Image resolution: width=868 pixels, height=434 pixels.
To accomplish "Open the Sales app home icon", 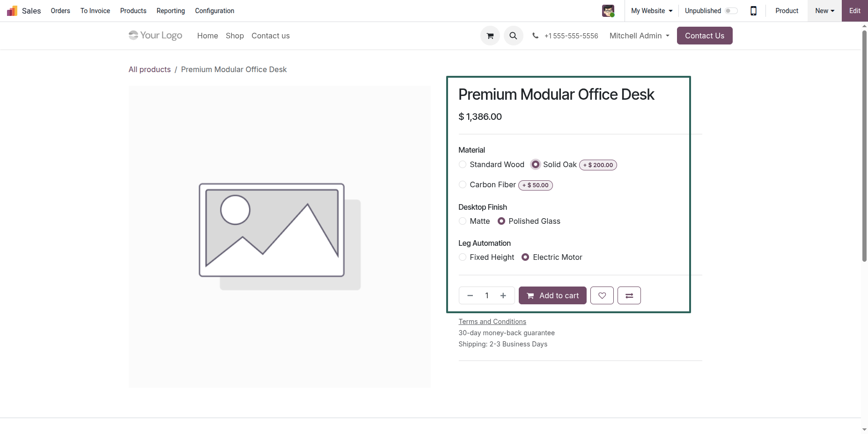I will 12,11.
